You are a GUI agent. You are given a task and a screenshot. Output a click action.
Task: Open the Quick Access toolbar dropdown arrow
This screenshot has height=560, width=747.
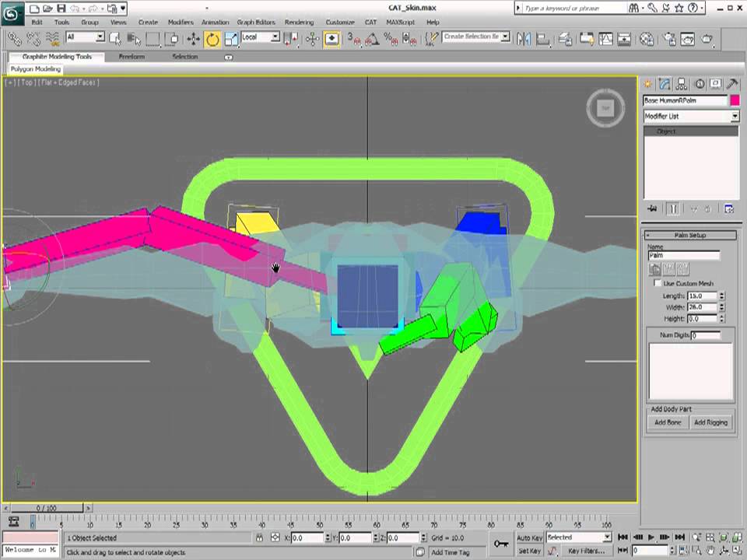tap(123, 8)
